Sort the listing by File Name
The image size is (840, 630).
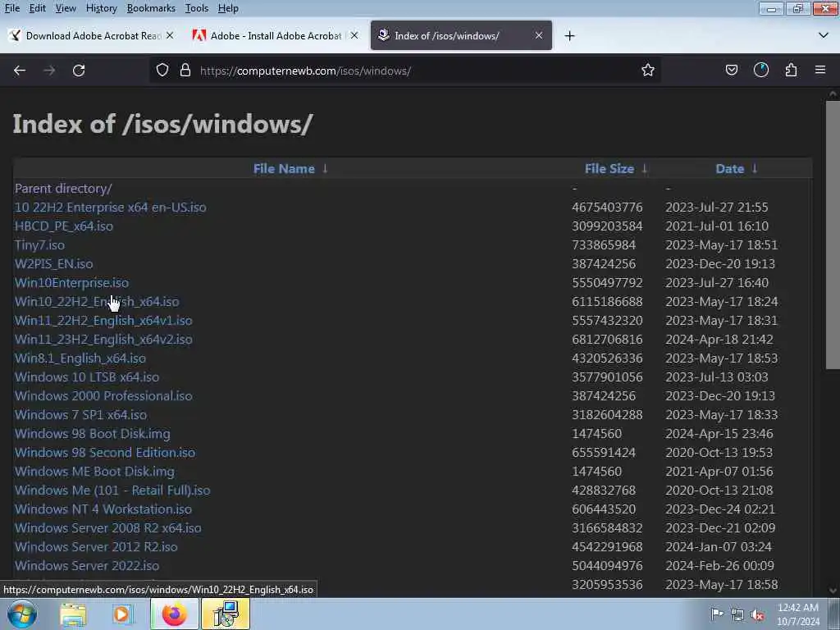(x=284, y=168)
